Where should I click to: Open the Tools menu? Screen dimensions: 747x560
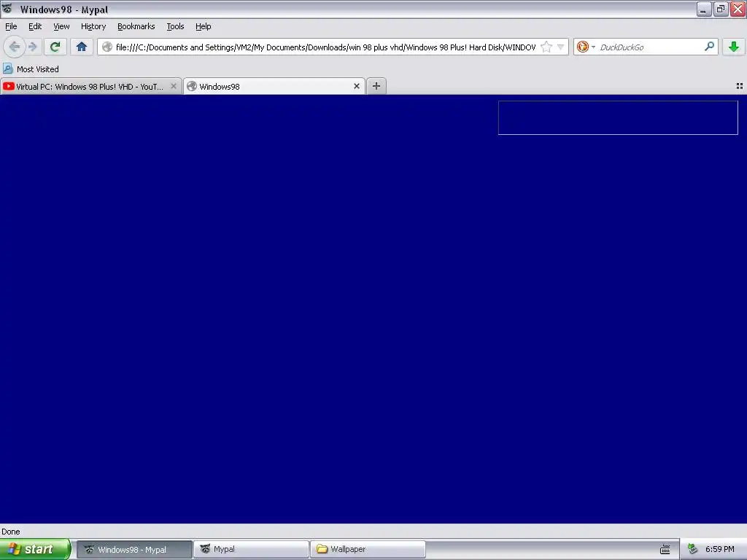coord(175,26)
